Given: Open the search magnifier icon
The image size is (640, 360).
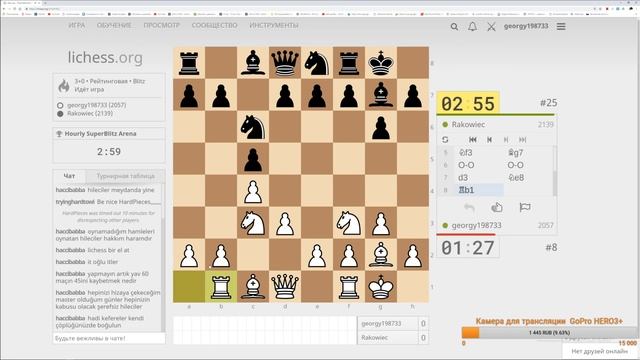Looking at the screenshot, I should coord(454,27).
